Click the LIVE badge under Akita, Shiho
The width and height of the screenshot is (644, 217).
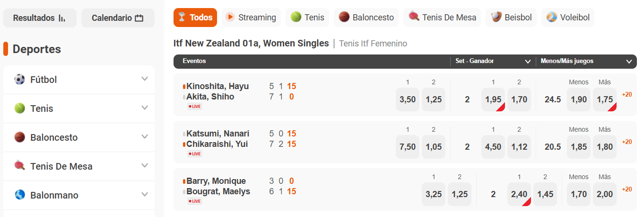click(195, 107)
